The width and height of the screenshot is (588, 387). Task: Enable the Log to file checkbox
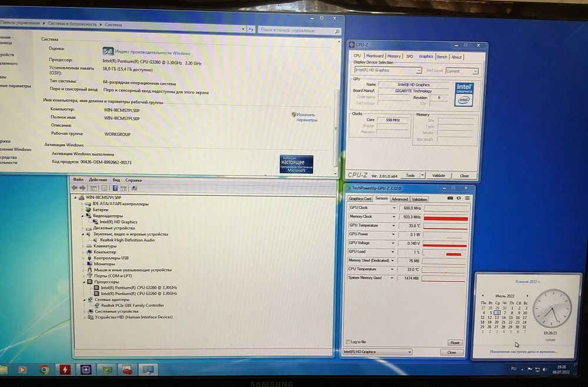coord(348,342)
